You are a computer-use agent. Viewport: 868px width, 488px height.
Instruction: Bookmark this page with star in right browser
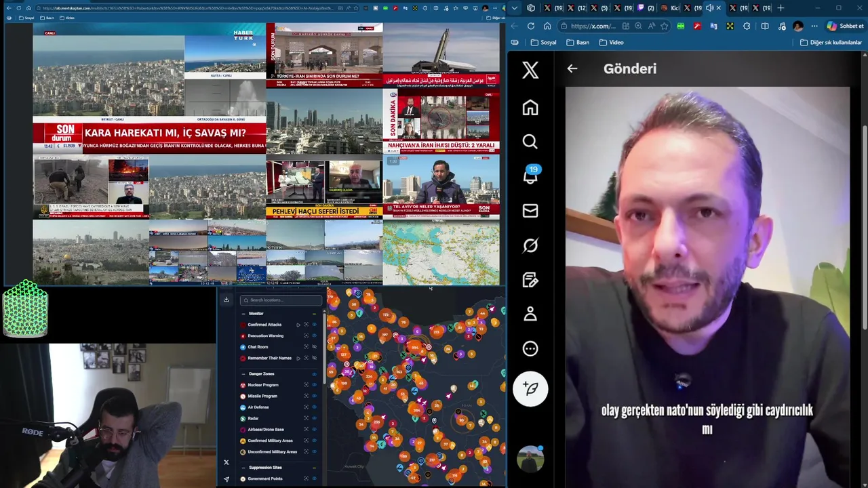[664, 26]
